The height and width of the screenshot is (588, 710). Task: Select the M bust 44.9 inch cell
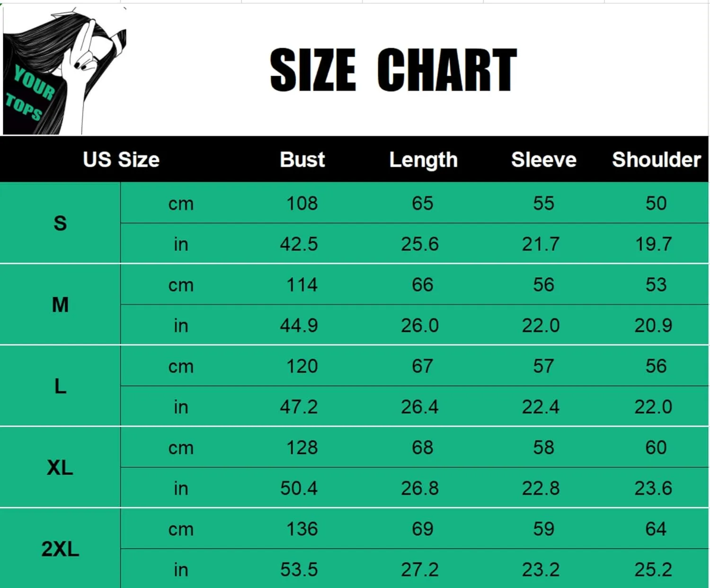pyautogui.click(x=299, y=325)
